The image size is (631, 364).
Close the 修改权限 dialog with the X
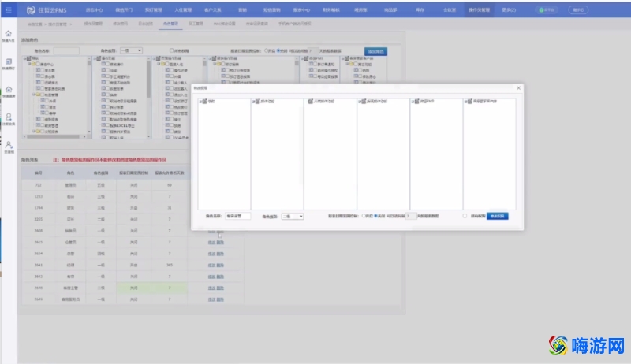coord(518,88)
